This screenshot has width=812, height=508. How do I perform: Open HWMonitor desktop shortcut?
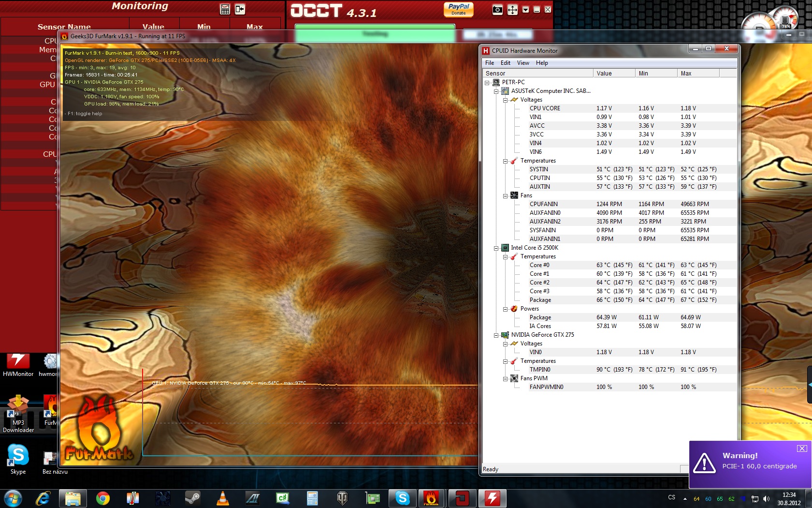click(18, 365)
